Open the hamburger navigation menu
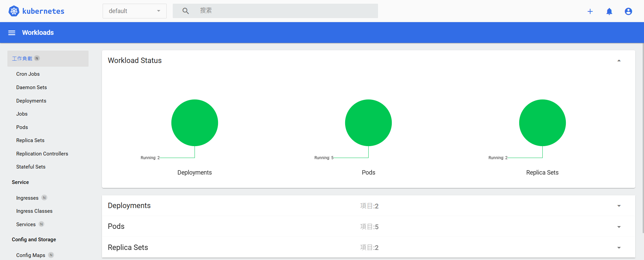Image resolution: width=644 pixels, height=260 pixels. [12, 33]
